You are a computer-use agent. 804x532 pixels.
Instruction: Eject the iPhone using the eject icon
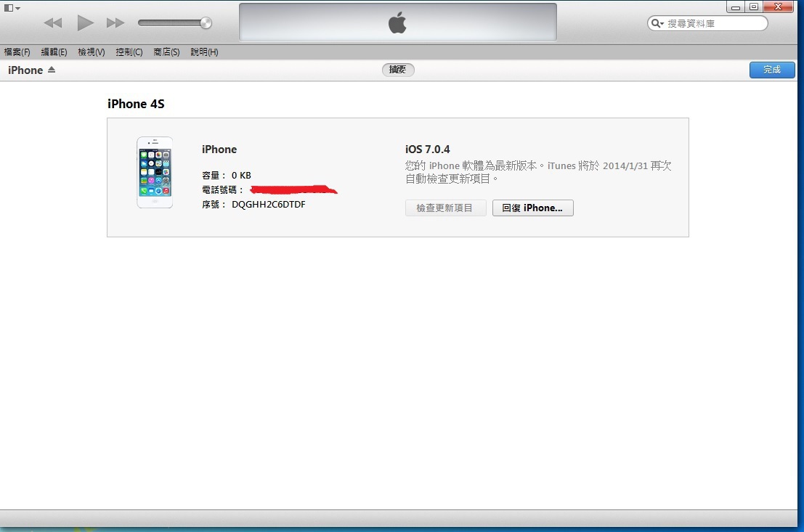52,70
